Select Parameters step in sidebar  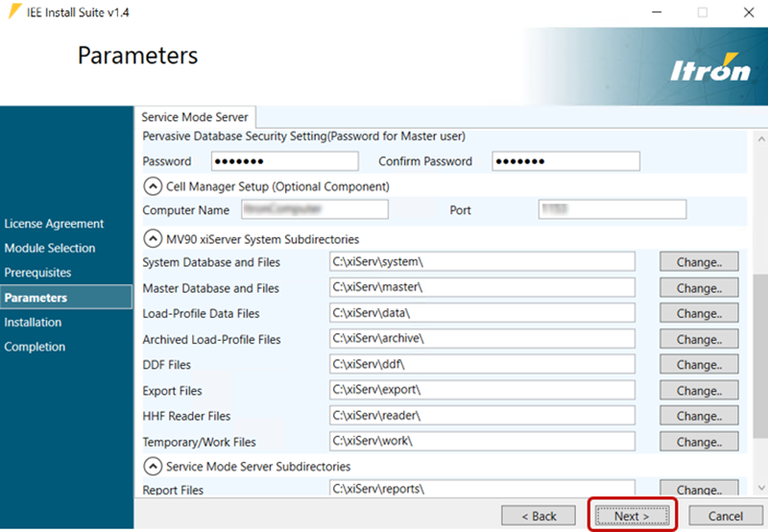click(x=66, y=297)
